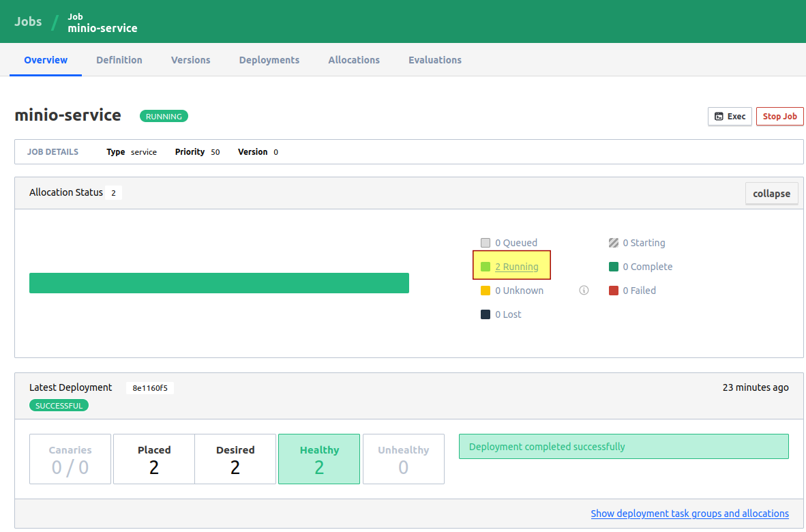Screen dimensions: 806x532
Task: Click the Complete green legend swatch
Action: [613, 267]
